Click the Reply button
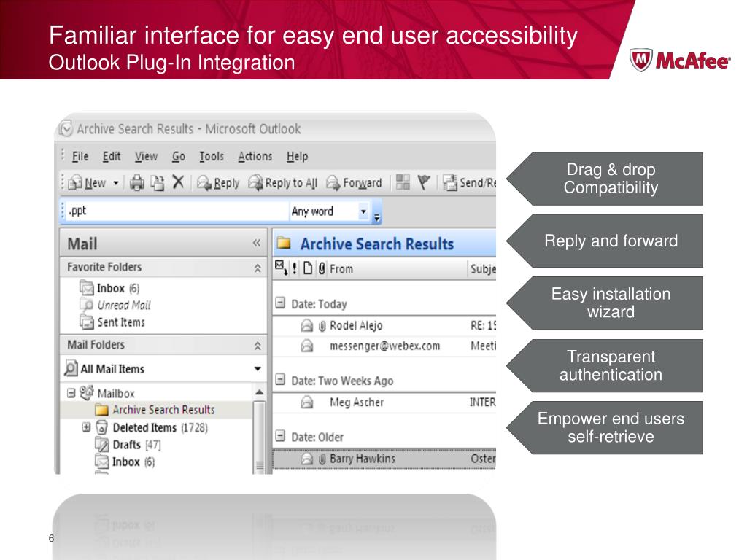 tap(218, 183)
